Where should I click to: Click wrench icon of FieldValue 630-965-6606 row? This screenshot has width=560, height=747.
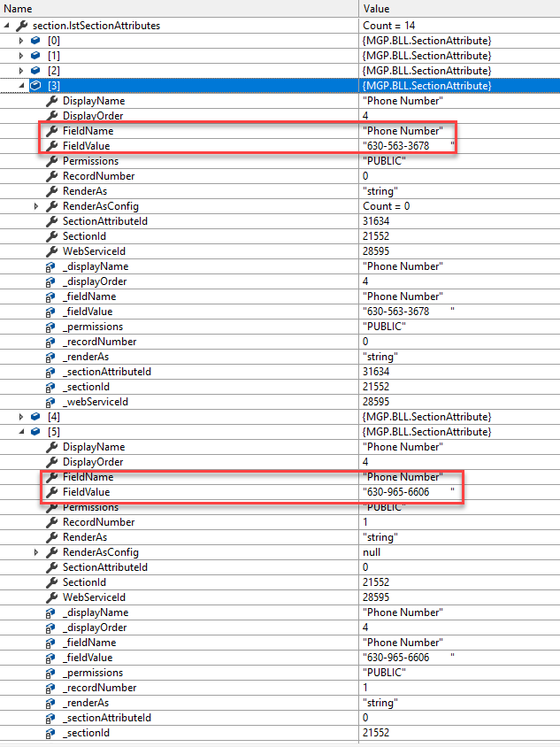point(51,491)
